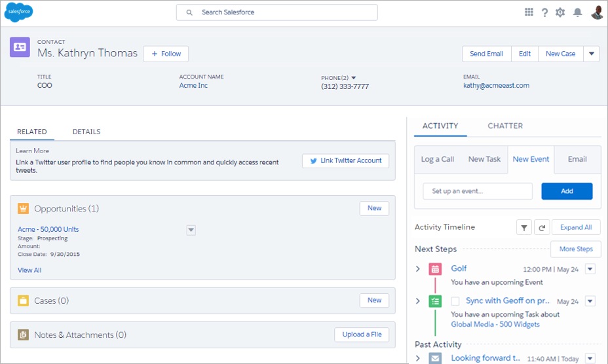
Task: Switch to the Details tab
Action: (x=86, y=132)
